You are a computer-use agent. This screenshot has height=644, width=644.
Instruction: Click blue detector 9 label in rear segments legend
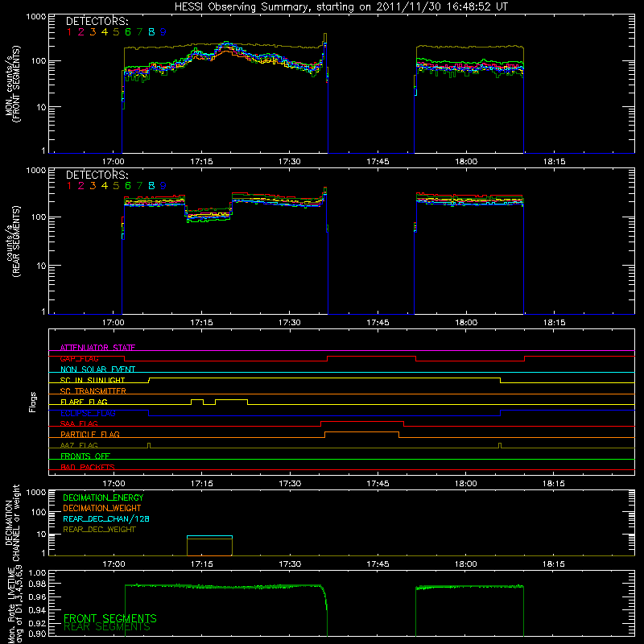tap(163, 186)
